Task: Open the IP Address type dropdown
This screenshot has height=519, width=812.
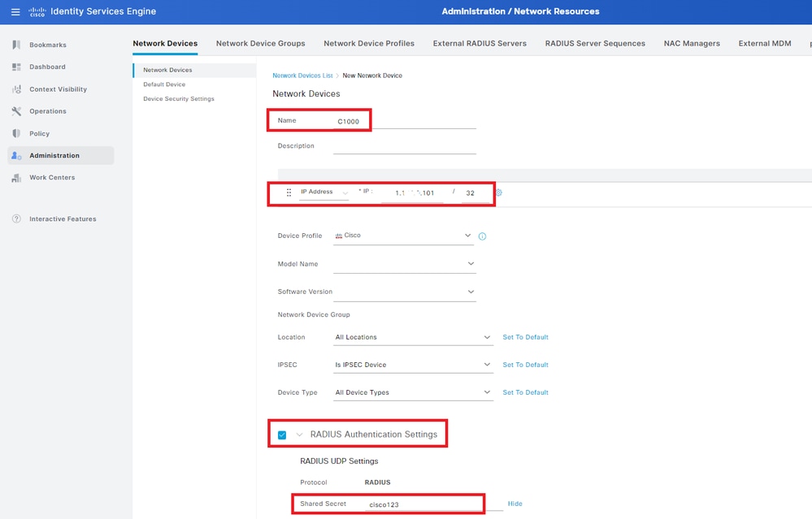Action: (x=324, y=192)
